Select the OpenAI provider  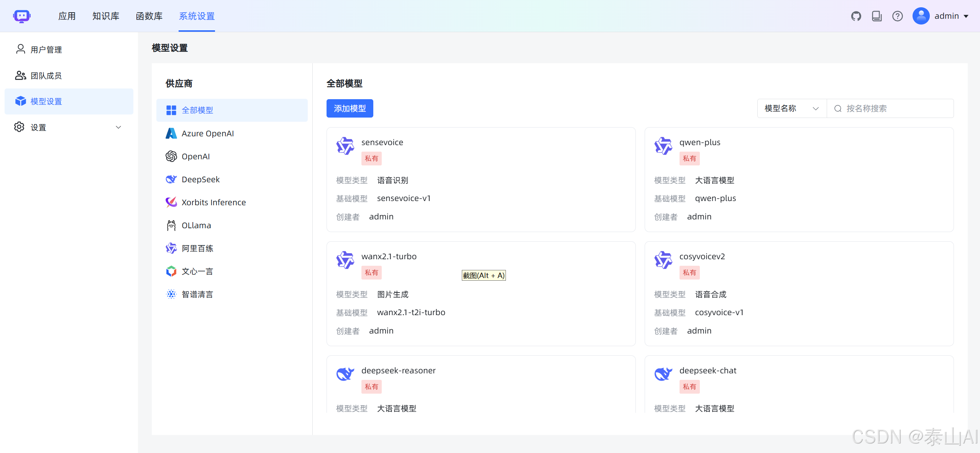click(195, 156)
